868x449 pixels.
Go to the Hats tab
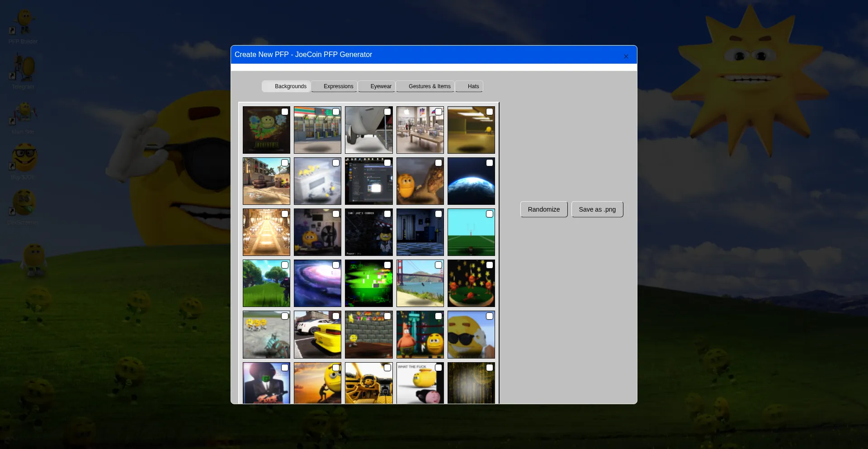pyautogui.click(x=469, y=86)
